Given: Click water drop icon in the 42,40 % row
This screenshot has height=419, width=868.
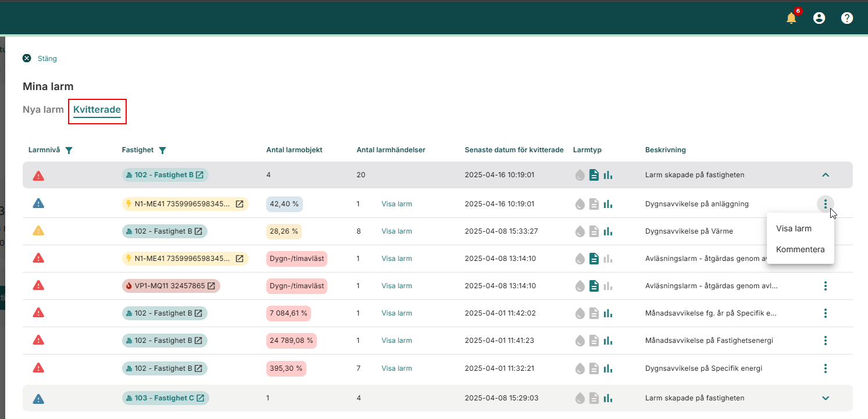Looking at the screenshot, I should 580,204.
